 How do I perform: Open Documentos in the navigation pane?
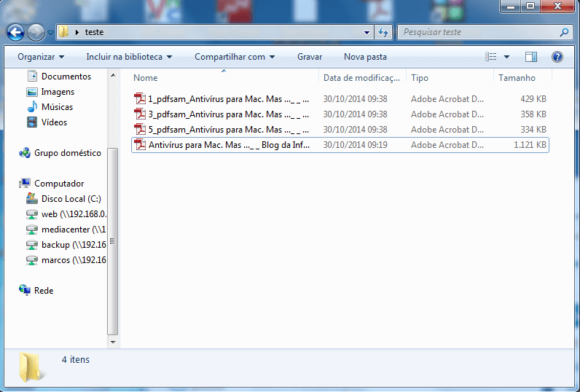tap(66, 77)
